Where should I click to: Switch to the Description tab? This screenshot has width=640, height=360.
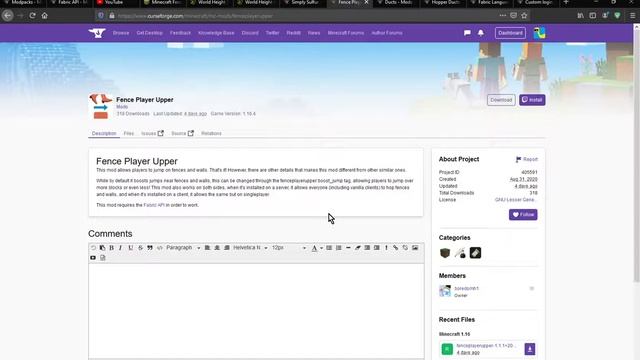tap(104, 133)
